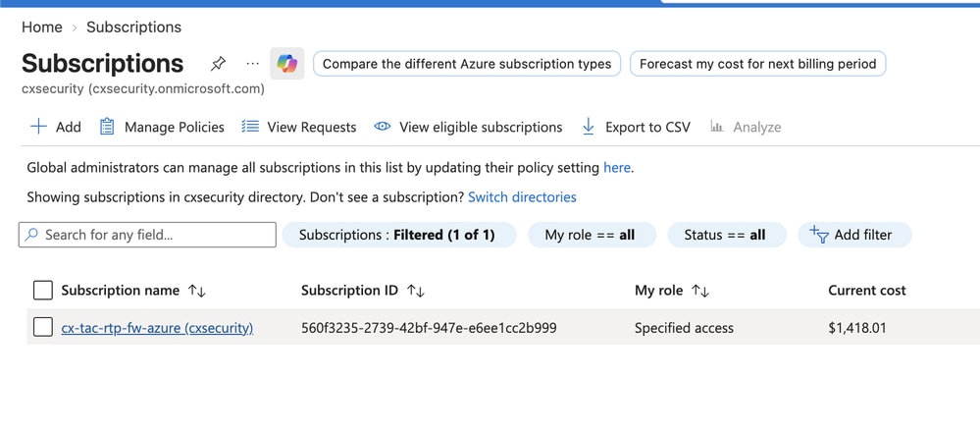Screen dimensions: 980x435
Task: Click Compare the different Azure subscription types
Action: 467,64
